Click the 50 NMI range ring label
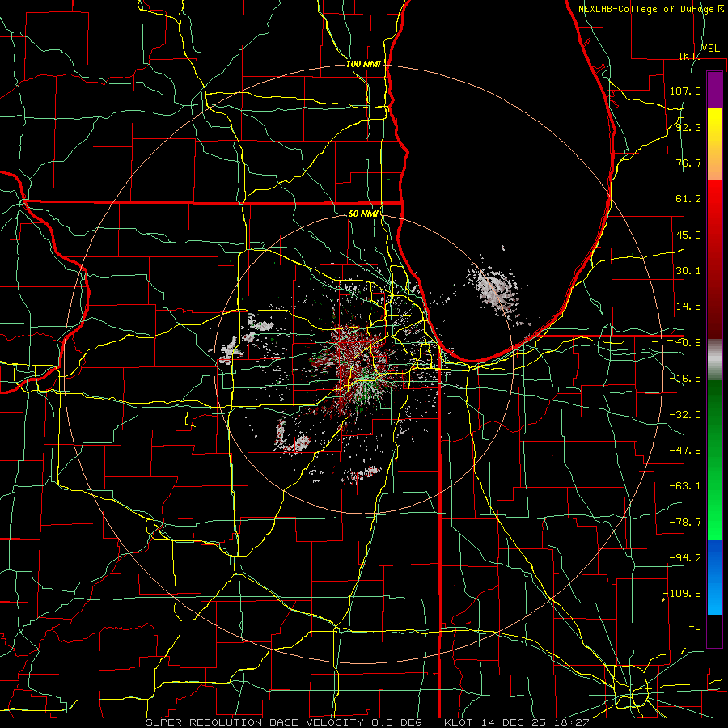 pyautogui.click(x=363, y=214)
